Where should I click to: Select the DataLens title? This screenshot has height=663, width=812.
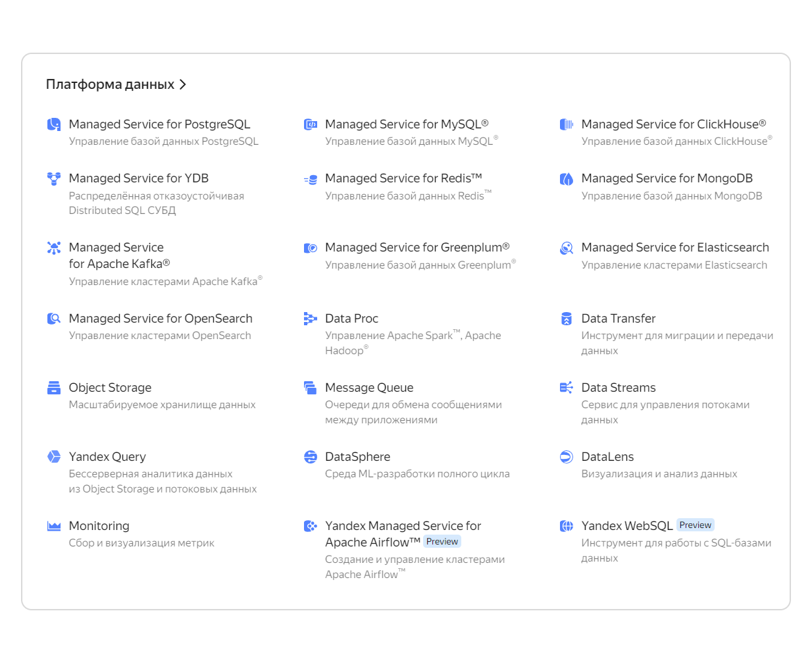[x=607, y=456]
